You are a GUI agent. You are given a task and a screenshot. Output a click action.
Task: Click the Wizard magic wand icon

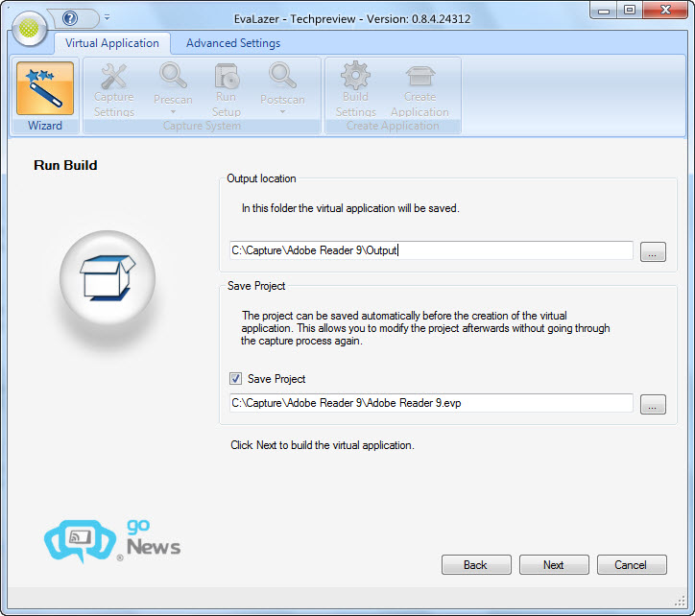pyautogui.click(x=45, y=88)
